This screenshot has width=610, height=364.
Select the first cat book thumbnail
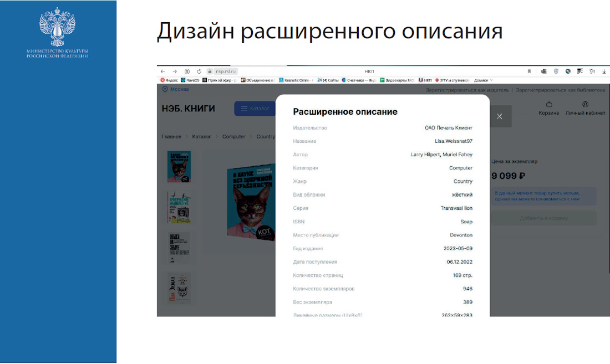(179, 167)
